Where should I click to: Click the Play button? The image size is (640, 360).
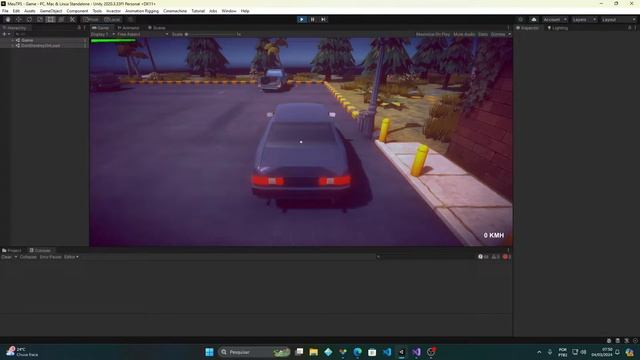pyautogui.click(x=302, y=20)
